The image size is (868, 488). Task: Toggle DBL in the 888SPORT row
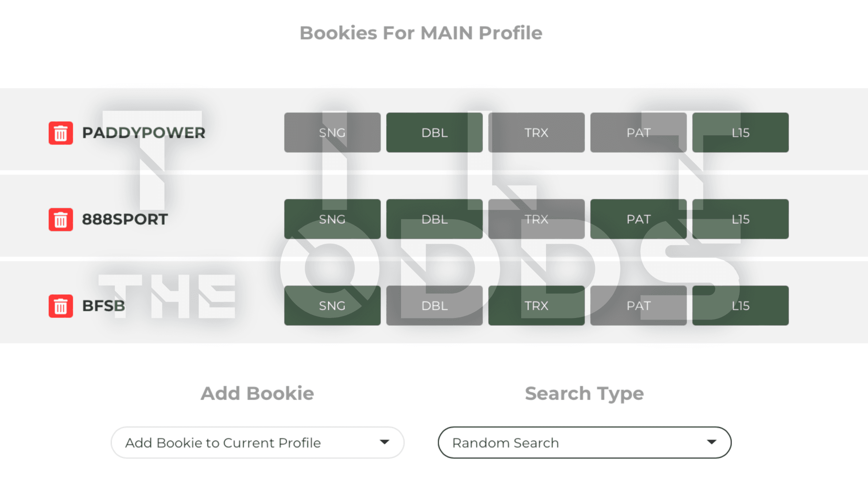pyautogui.click(x=434, y=219)
